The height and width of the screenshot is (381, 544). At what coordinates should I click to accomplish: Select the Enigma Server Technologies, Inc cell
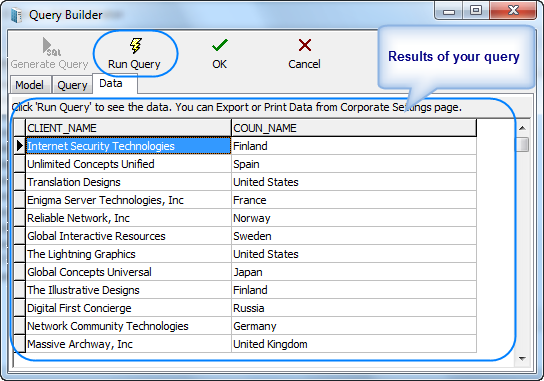point(128,200)
